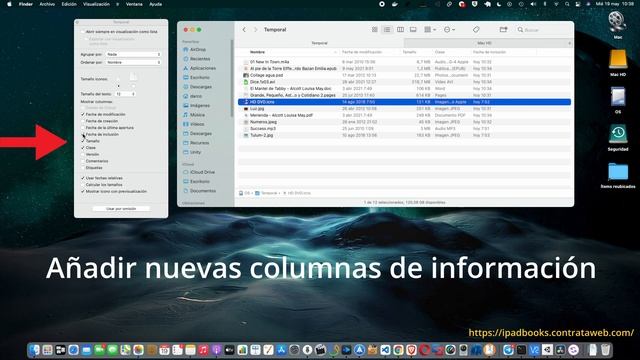Open the Ordenar por dropdown

[133, 62]
